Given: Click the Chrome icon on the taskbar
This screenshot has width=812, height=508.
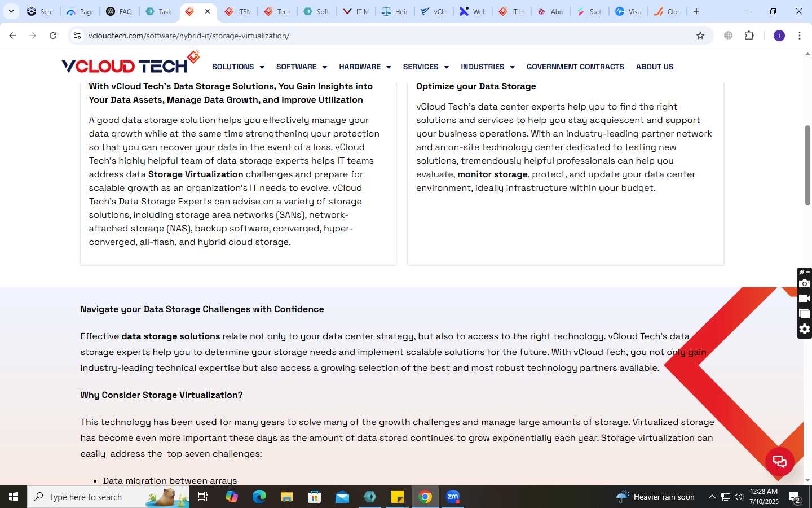Looking at the screenshot, I should coord(425,497).
